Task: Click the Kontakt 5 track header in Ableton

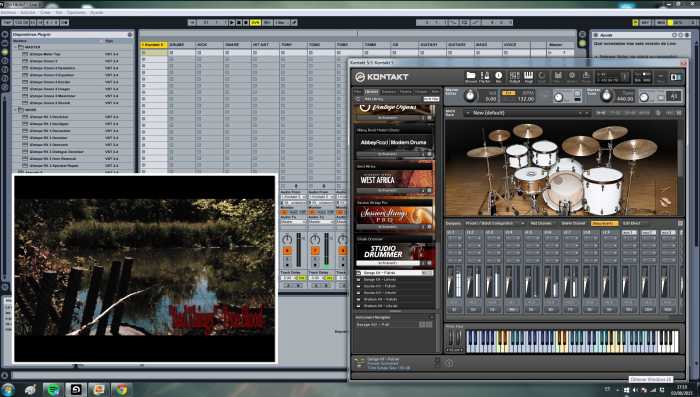Action: coord(154,45)
